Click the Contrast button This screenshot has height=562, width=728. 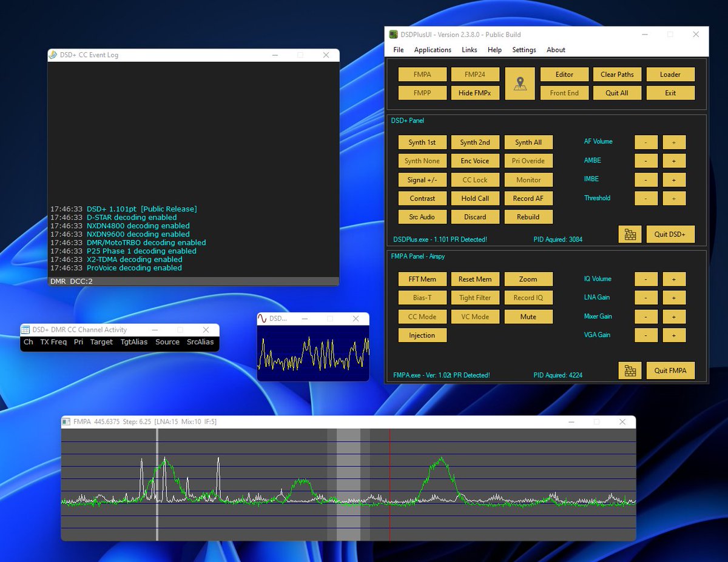click(x=422, y=198)
